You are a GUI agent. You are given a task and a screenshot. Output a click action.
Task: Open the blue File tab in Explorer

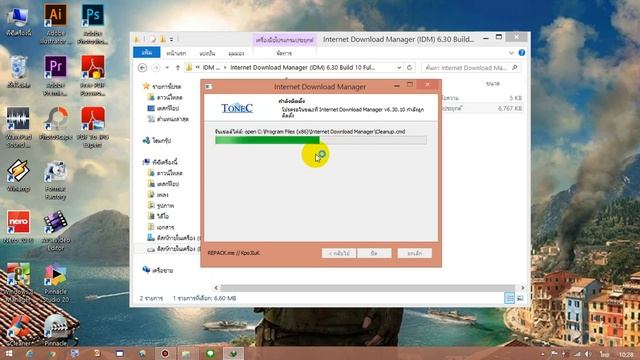tap(147, 53)
